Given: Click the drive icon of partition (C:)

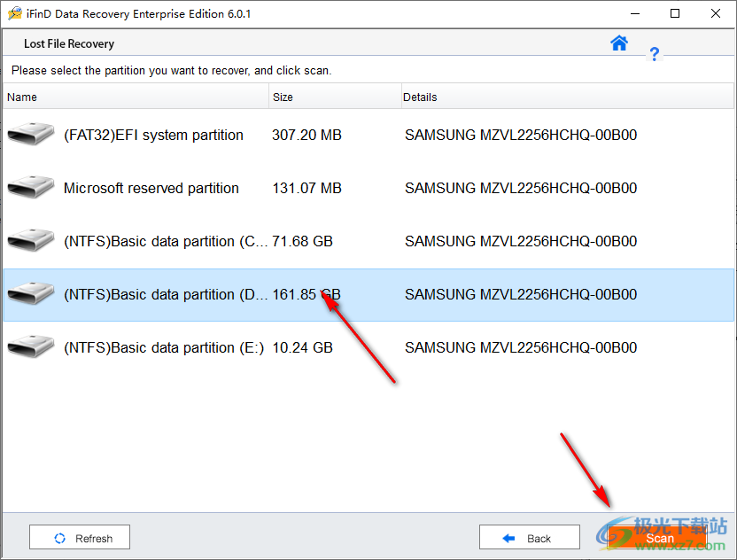Looking at the screenshot, I should [30, 240].
